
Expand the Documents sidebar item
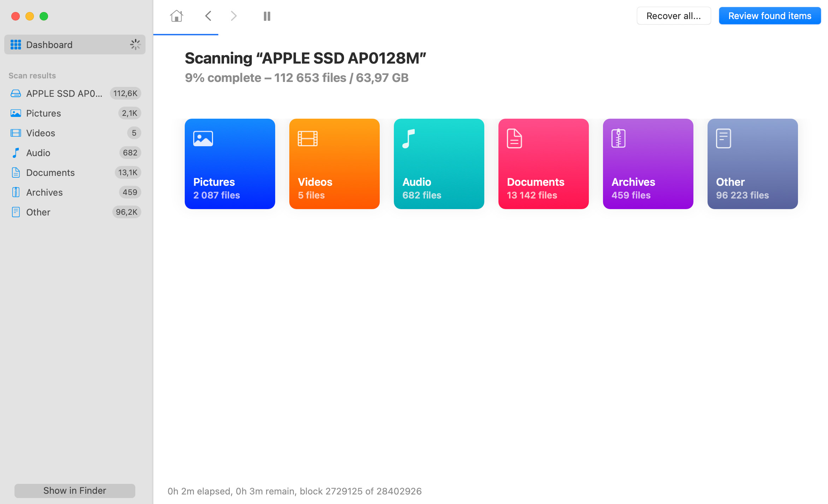point(50,172)
